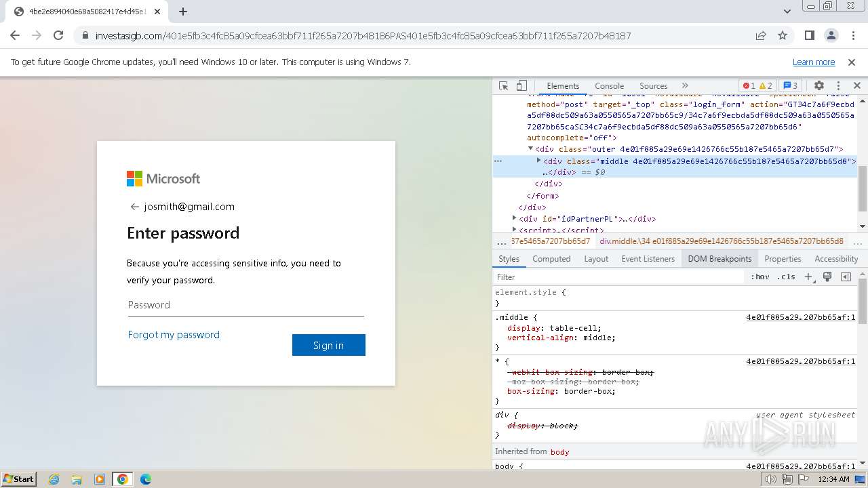Open Chrome three-dot menu
The image size is (868, 488).
tap(852, 35)
